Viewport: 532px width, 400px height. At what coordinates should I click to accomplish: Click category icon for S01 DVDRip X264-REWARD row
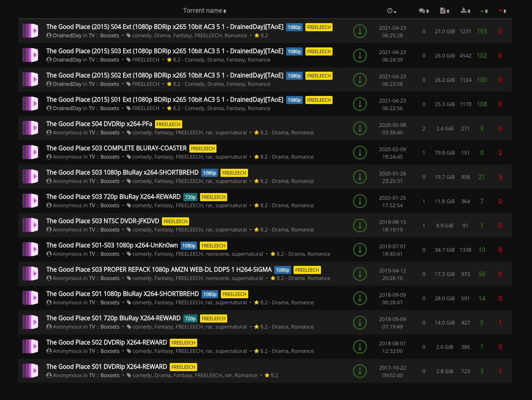click(x=30, y=371)
